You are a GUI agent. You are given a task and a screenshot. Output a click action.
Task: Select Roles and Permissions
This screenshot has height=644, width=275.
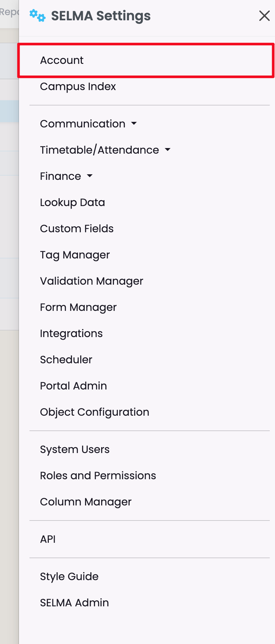[98, 476]
